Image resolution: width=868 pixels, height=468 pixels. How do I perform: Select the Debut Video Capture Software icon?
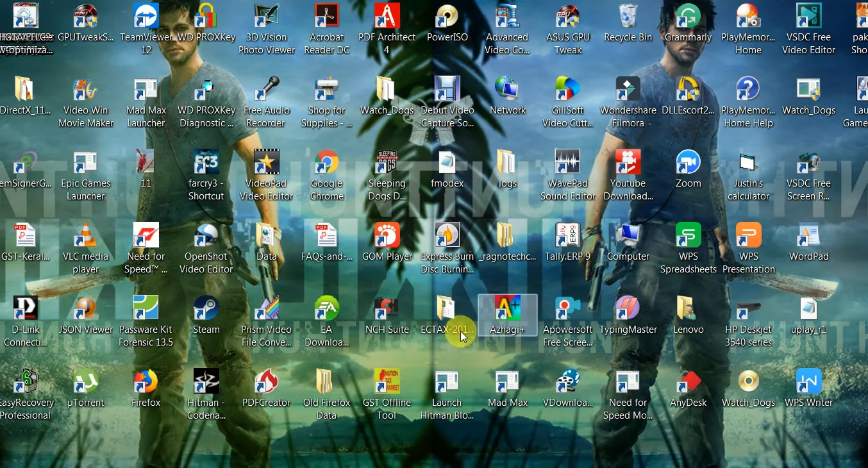click(x=447, y=89)
